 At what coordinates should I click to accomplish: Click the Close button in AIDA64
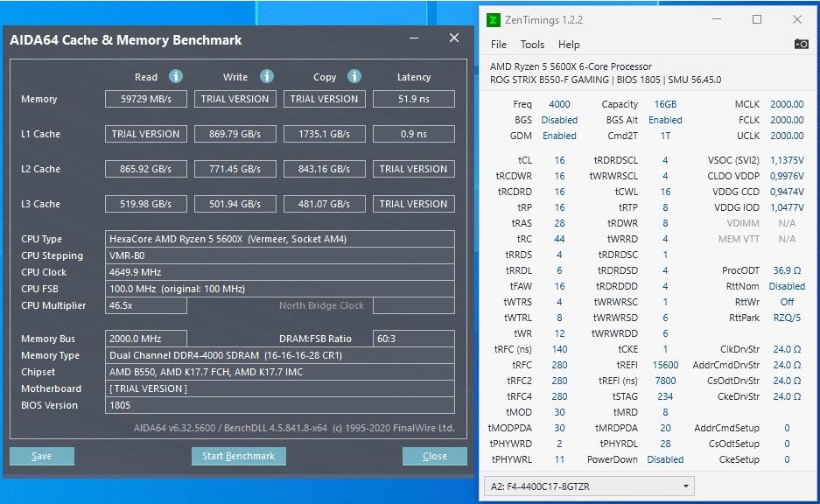point(435,456)
